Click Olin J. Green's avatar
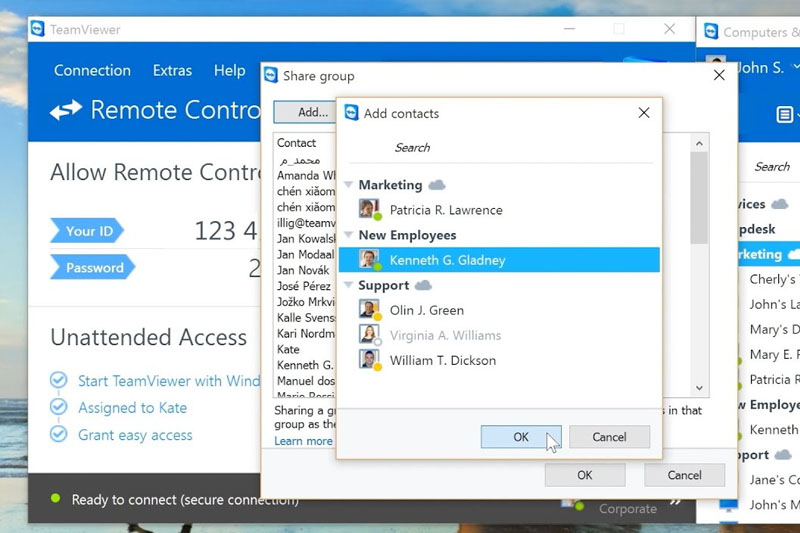800x533 pixels. click(x=369, y=310)
